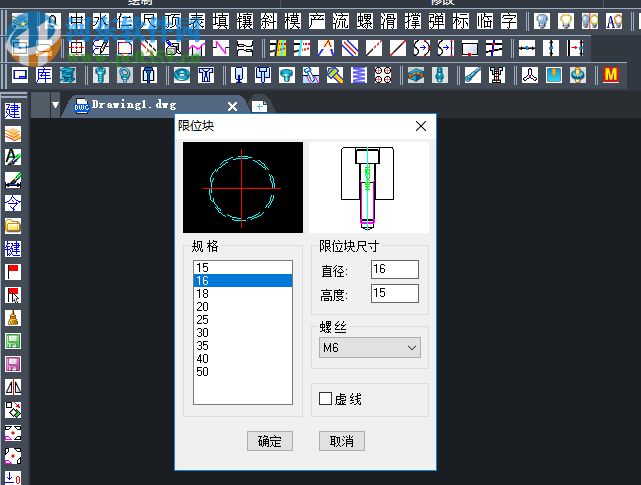Click the 标 toolbar icon
This screenshot has height=485, width=641.
(461, 21)
